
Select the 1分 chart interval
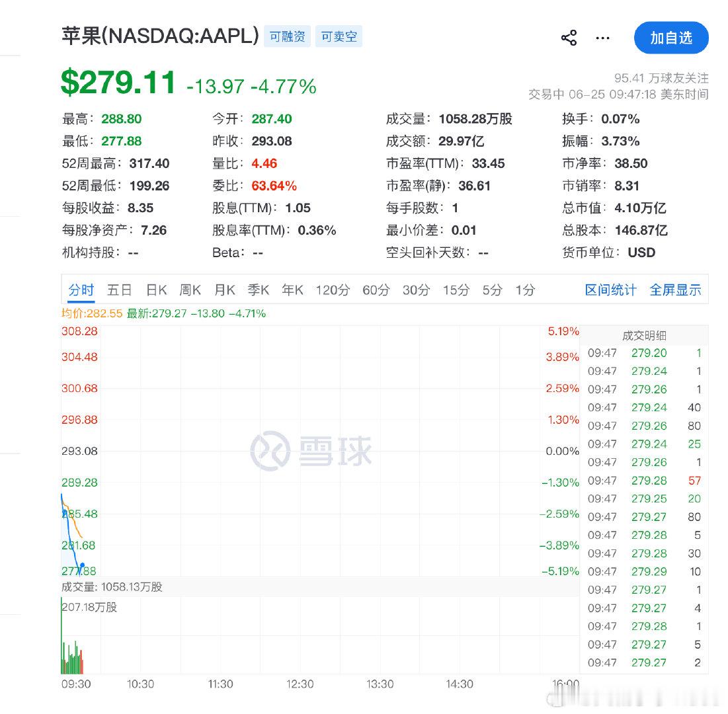pyautogui.click(x=525, y=290)
